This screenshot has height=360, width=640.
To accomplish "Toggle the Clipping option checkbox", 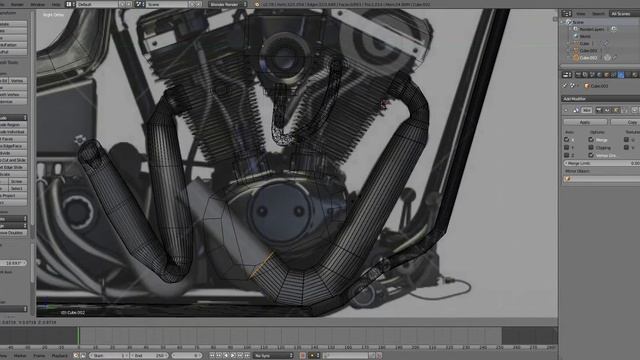I will pos(591,148).
